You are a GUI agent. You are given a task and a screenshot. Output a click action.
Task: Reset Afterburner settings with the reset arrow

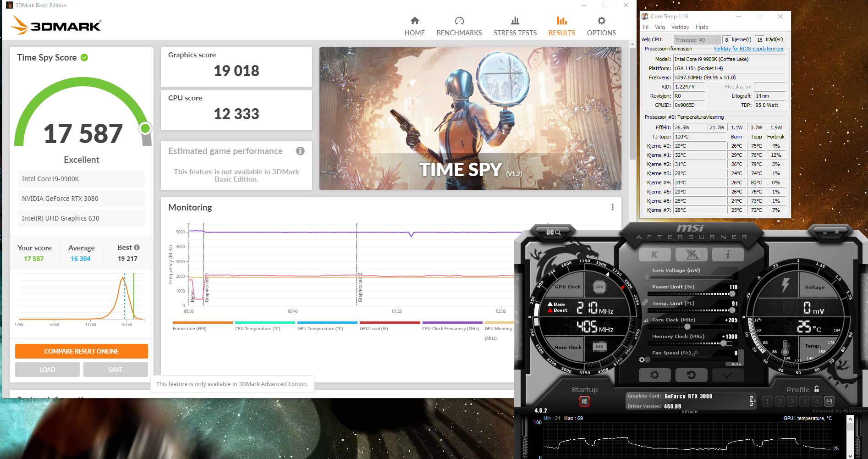coord(691,375)
